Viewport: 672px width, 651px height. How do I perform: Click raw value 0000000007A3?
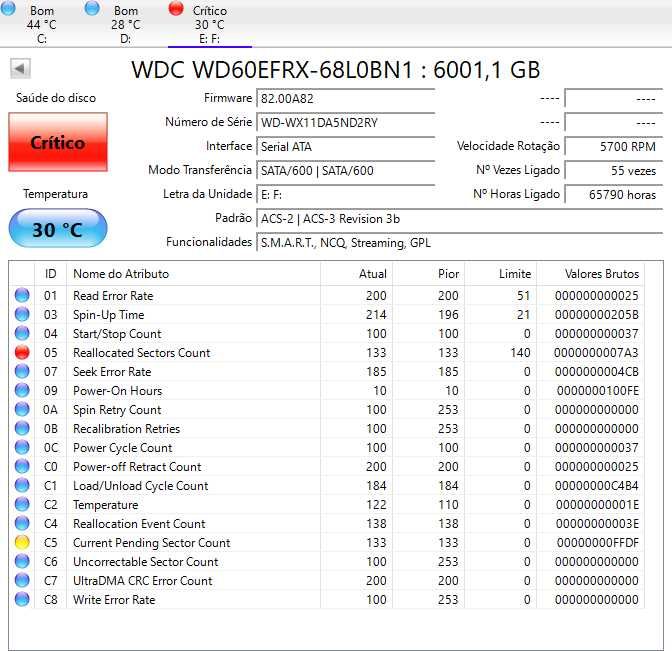point(596,353)
